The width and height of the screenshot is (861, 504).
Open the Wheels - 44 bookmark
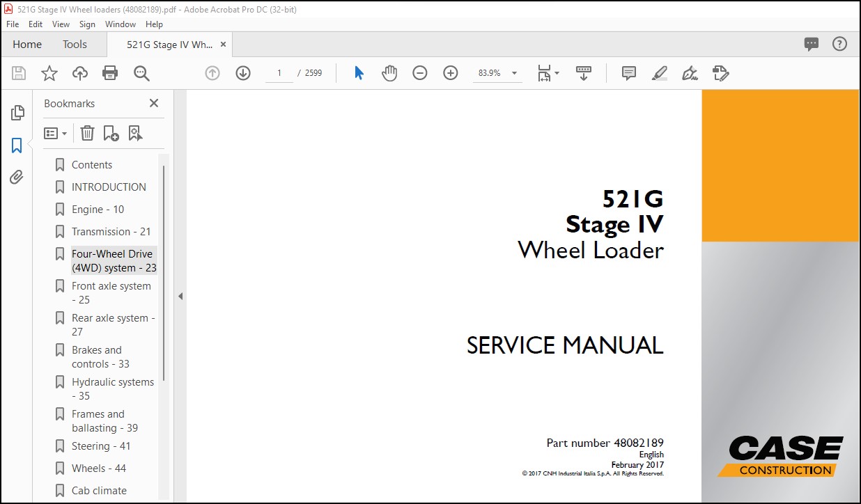click(99, 468)
